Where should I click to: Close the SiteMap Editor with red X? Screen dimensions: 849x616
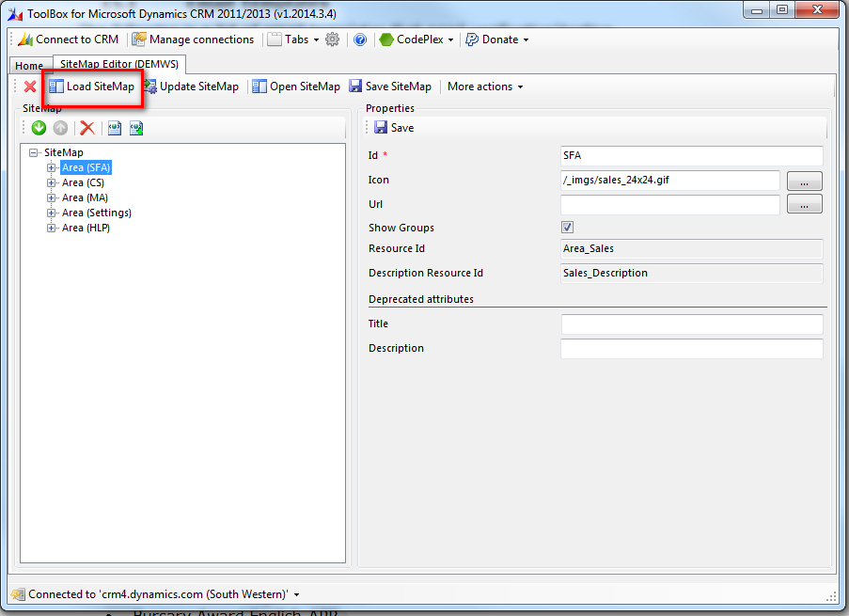coord(30,87)
